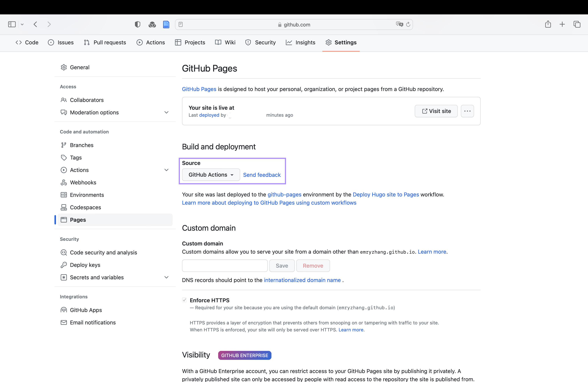
Task: Select Pages in the settings sidebar
Action: point(115,220)
